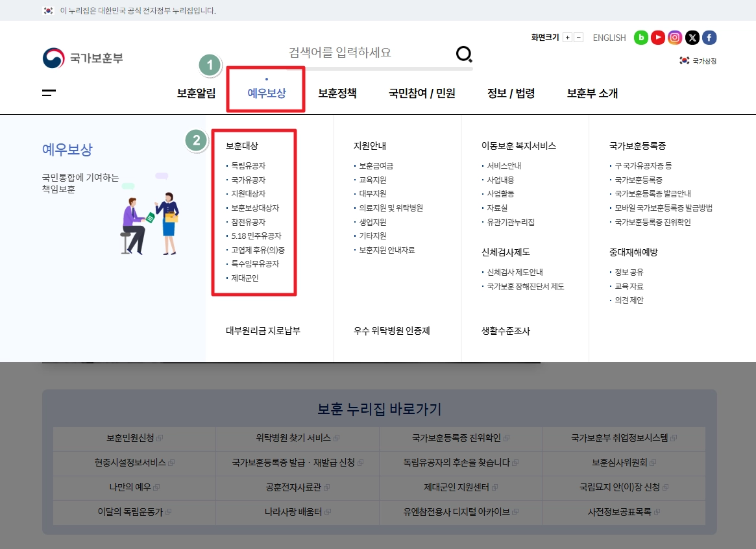Open the X (Twitter) social icon
This screenshot has height=549, width=756.
(692, 38)
